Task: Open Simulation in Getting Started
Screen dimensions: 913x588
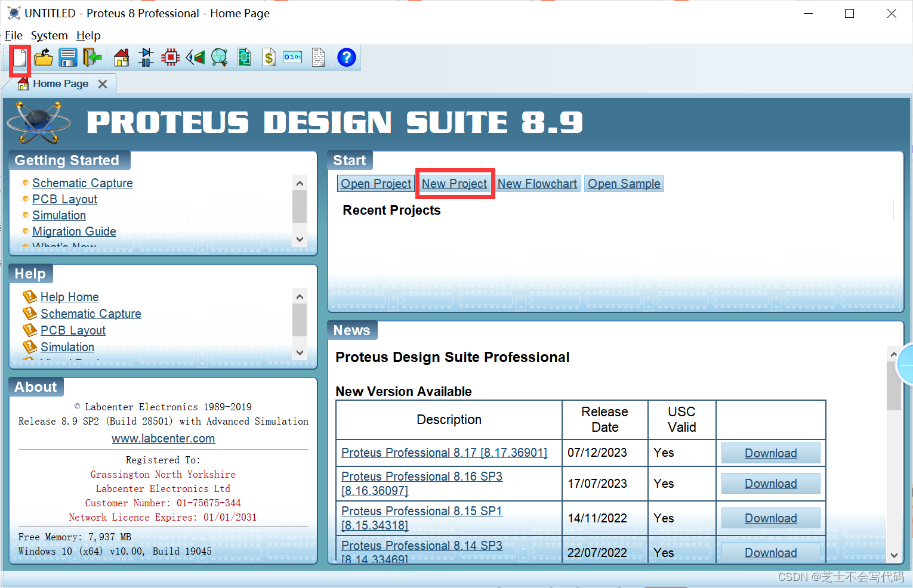Action: (59, 215)
